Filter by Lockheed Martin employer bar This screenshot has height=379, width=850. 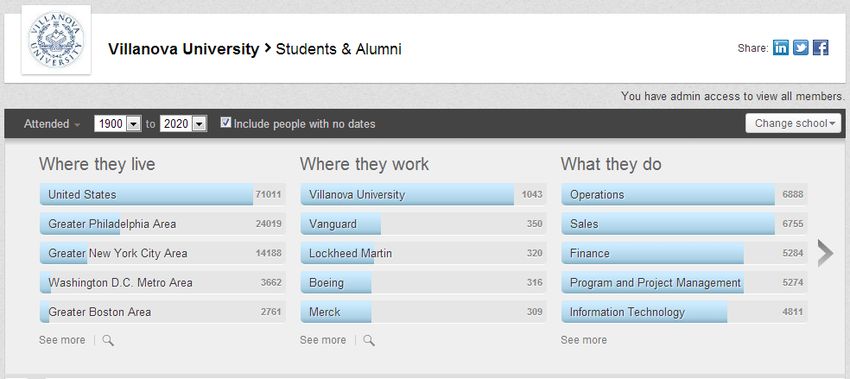(423, 253)
